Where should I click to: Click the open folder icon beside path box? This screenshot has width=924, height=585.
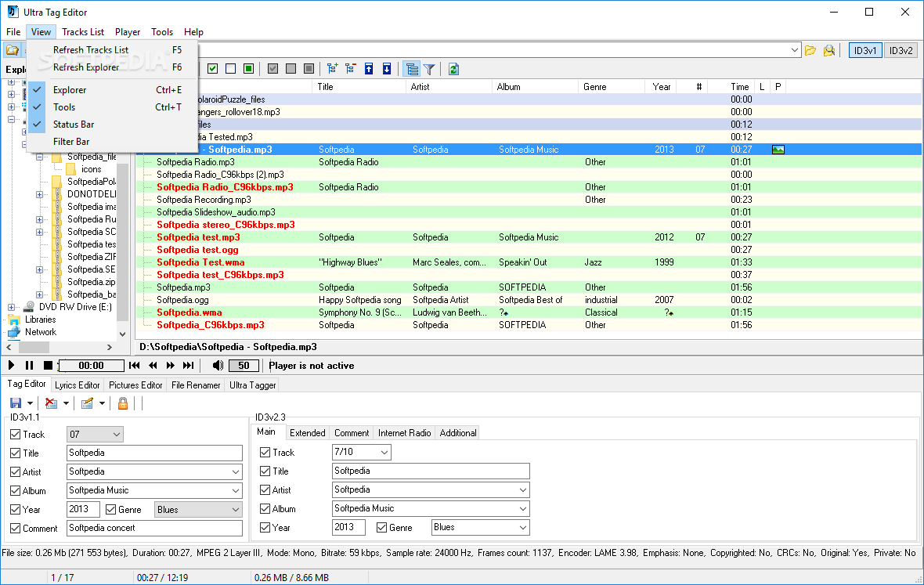point(810,51)
